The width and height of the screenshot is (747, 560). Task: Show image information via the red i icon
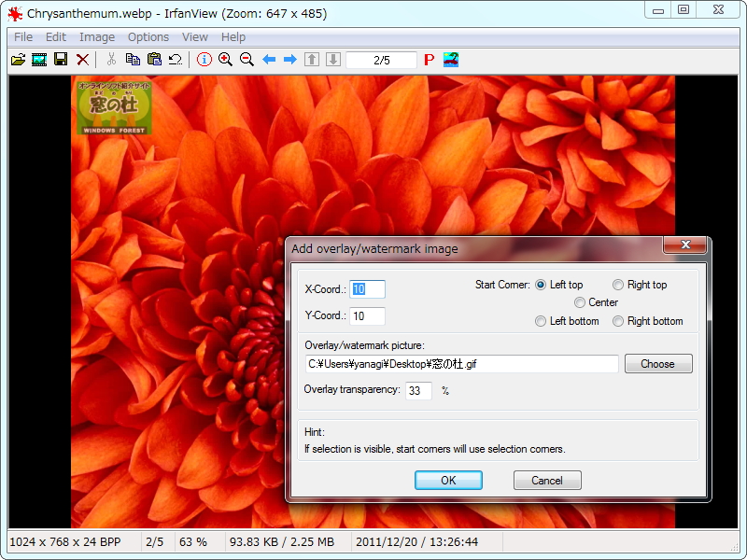click(x=204, y=60)
